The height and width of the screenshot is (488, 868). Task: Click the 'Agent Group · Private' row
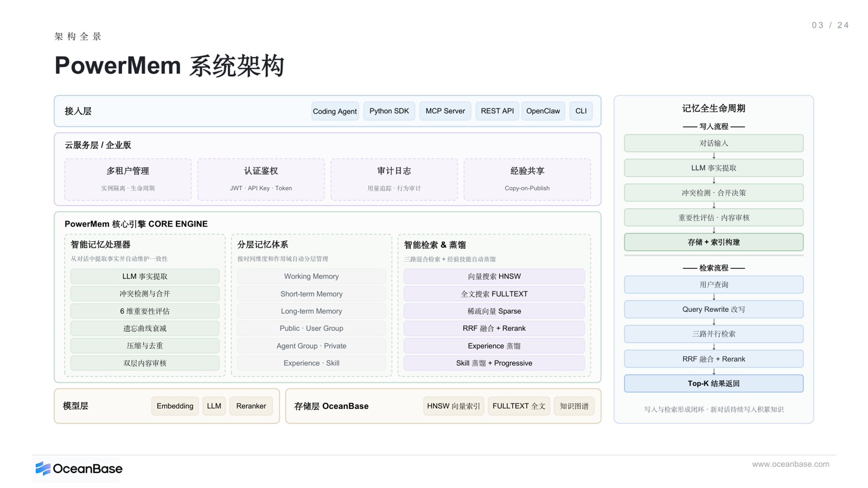click(x=311, y=346)
